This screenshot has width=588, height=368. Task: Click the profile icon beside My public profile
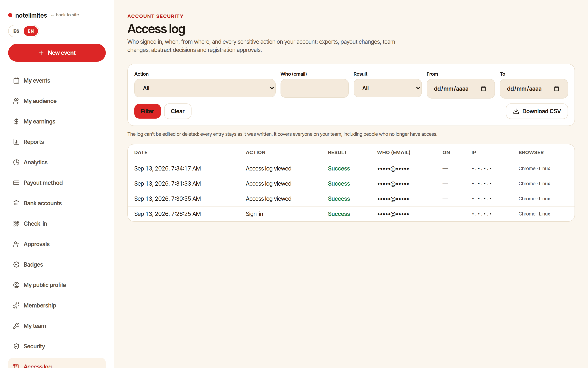[x=16, y=285]
